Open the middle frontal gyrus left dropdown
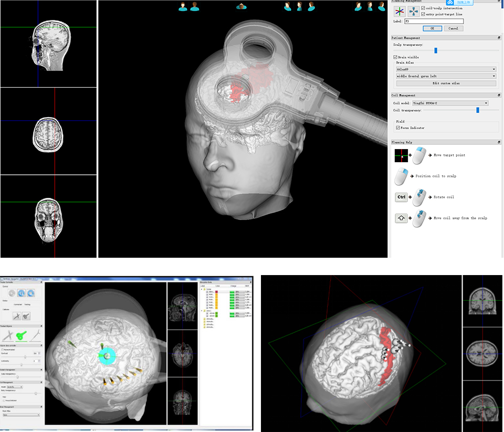Image resolution: width=504 pixels, height=432 pixels. tap(445, 76)
